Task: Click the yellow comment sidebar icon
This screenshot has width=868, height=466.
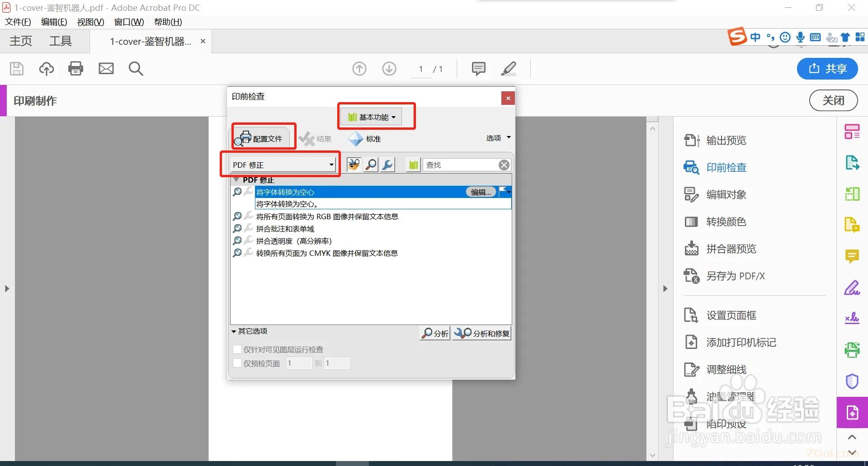Action: (x=852, y=256)
